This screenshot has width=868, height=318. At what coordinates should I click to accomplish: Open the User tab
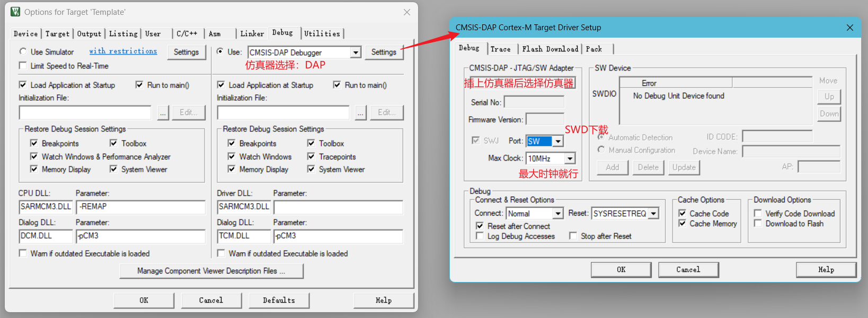153,33
